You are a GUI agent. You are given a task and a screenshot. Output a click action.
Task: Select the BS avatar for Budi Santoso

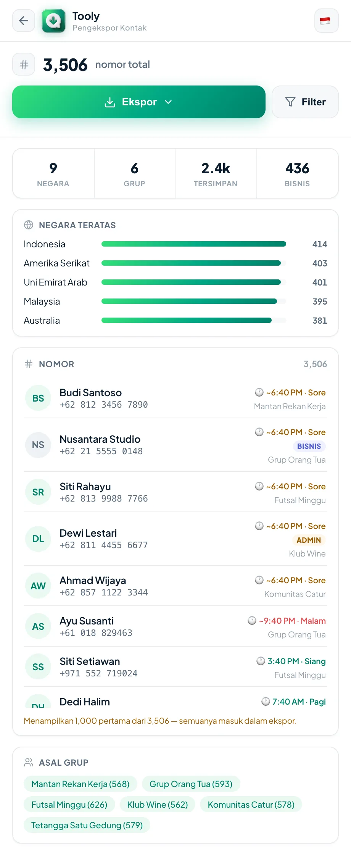coord(38,398)
